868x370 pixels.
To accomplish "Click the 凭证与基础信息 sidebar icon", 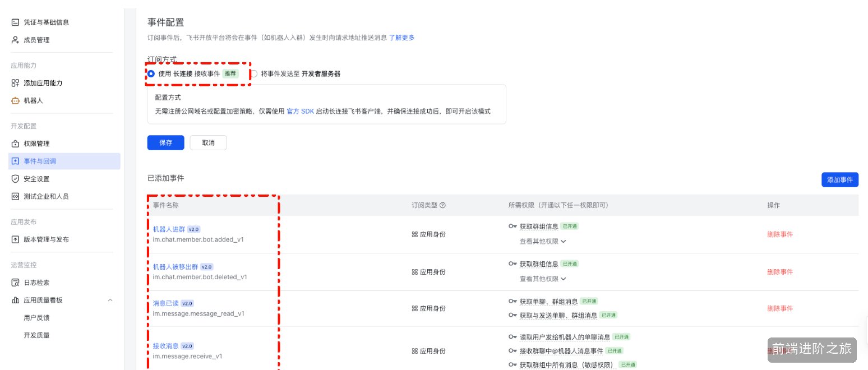I will coord(15,22).
